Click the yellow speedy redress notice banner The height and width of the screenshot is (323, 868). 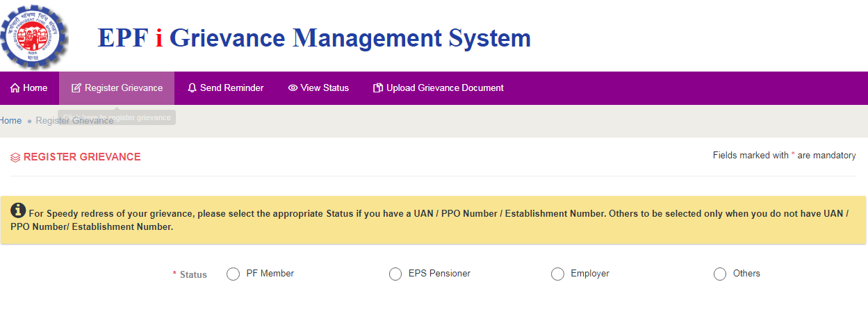[x=434, y=220]
